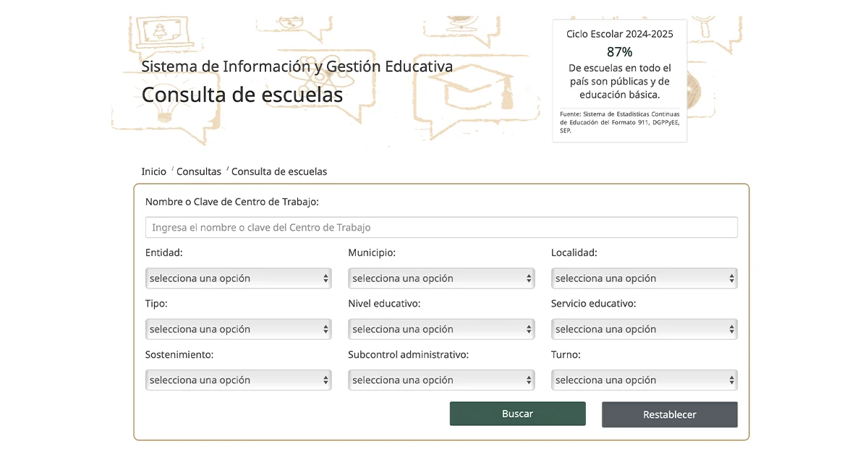The image size is (868, 454).
Task: Open the Municipio dropdown
Action: pyautogui.click(x=441, y=278)
